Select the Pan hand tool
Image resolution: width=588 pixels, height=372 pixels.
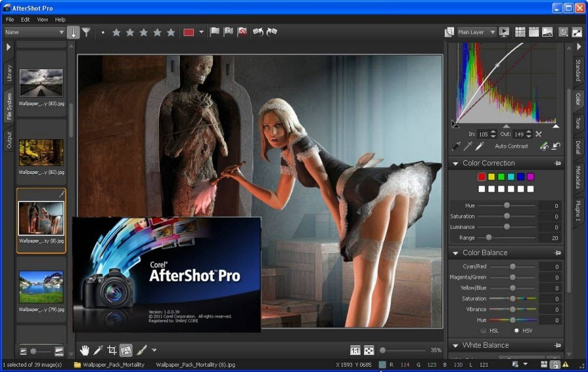[x=84, y=350]
